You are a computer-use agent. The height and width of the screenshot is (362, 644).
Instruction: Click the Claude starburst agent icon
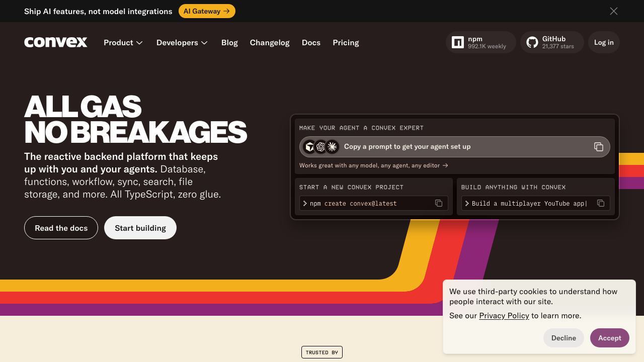click(x=332, y=147)
